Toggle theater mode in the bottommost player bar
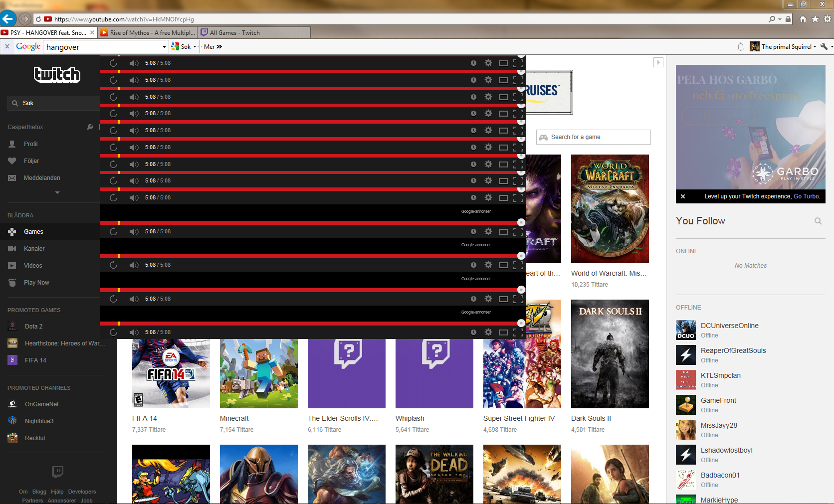Screen dimensions: 834x504 click(503, 332)
